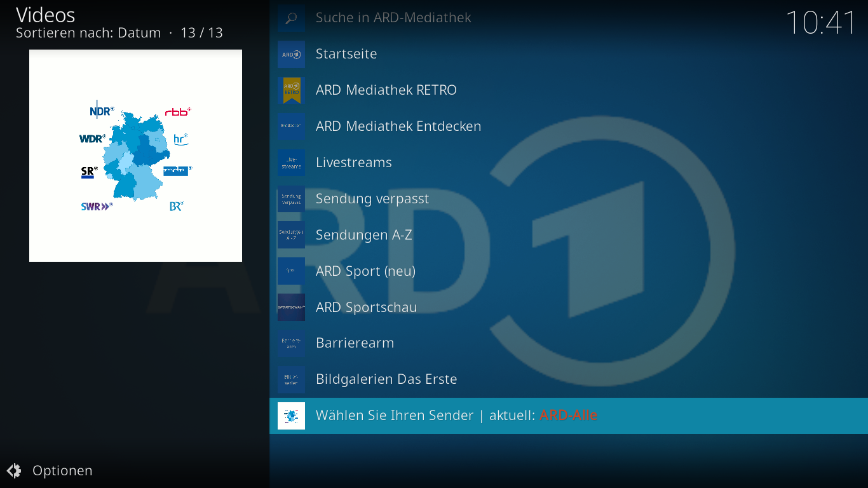Image resolution: width=868 pixels, height=488 pixels.
Task: Click the Optionen button label
Action: click(x=62, y=471)
